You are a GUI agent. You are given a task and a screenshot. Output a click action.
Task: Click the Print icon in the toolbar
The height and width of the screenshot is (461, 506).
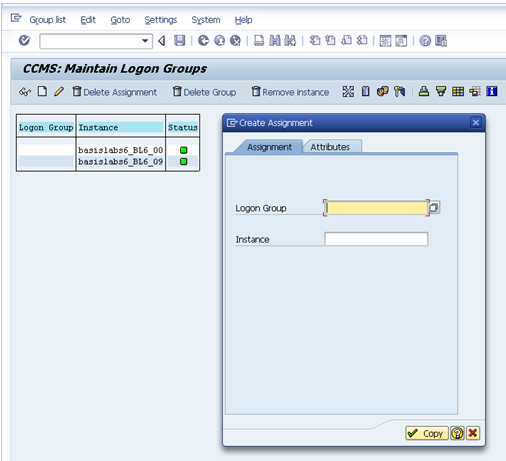259,41
